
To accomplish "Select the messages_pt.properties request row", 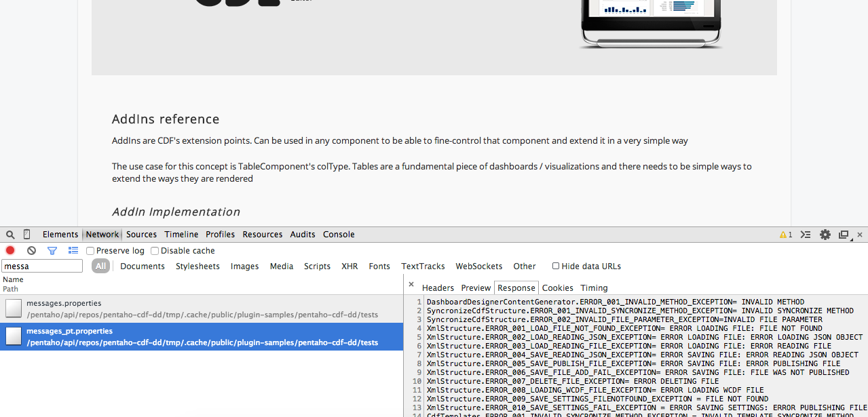I will click(202, 336).
